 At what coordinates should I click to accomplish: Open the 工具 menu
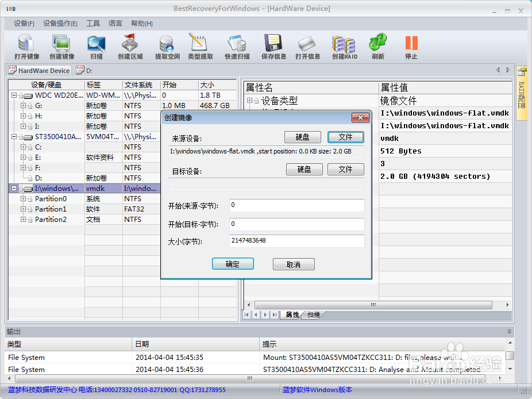click(92, 24)
